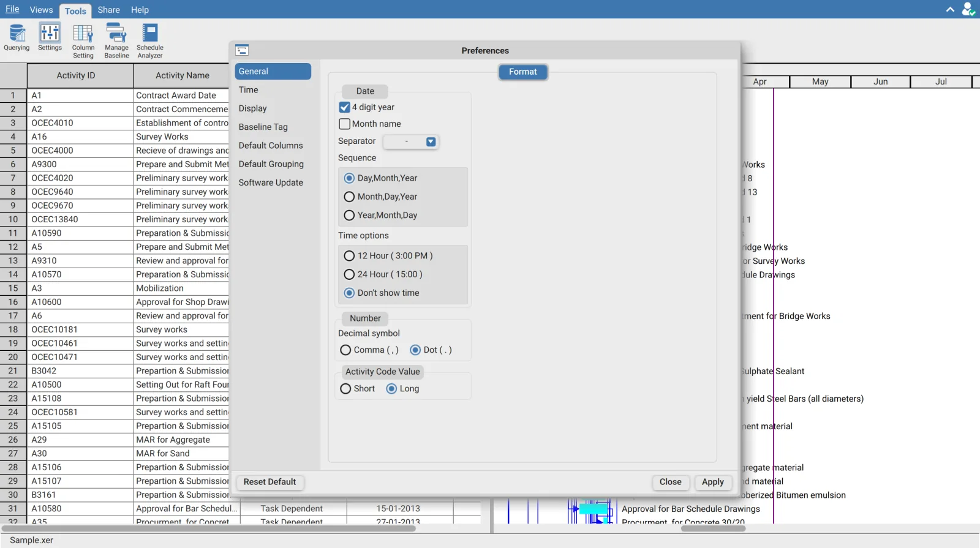Collapse the ribbon with the chevron
980x548 pixels.
(x=950, y=9)
